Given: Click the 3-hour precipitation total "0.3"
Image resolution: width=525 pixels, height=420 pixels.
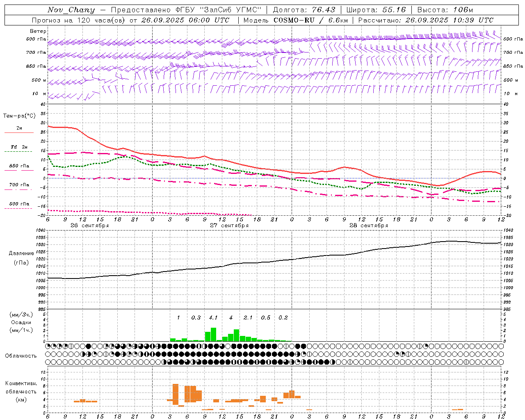Looking at the screenshot, I should [x=196, y=318].
